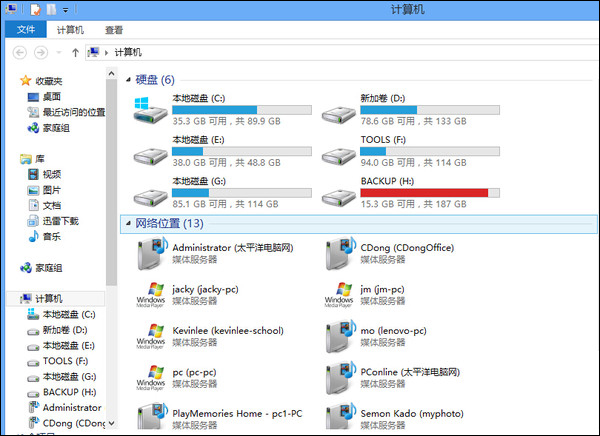Click the red BACKUP (H:) usage bar
The image size is (600, 436).
[430, 193]
